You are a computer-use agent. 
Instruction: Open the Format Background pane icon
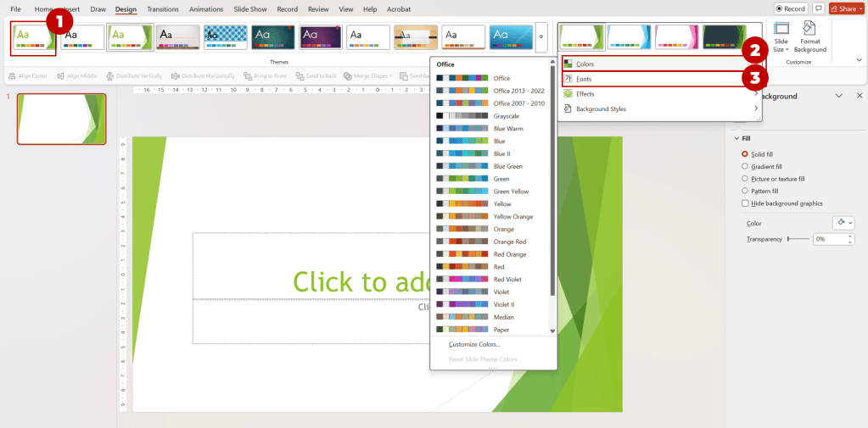(809, 30)
